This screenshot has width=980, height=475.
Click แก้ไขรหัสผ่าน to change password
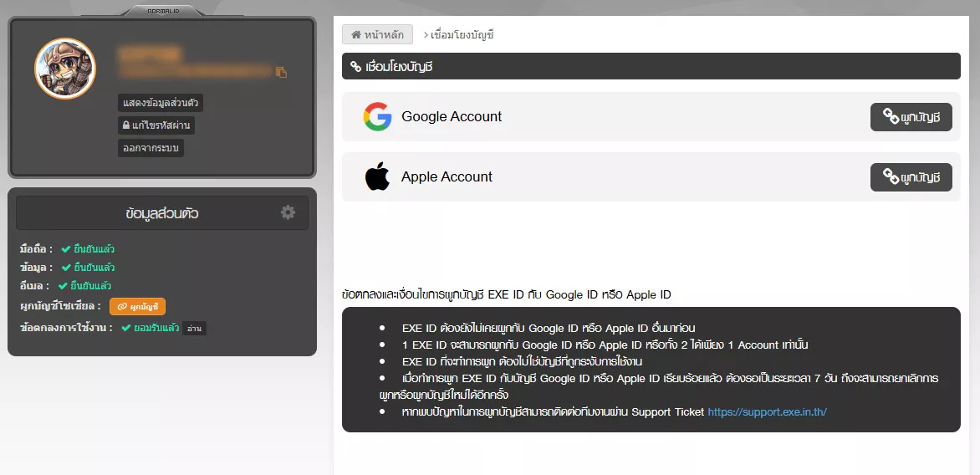point(156,125)
